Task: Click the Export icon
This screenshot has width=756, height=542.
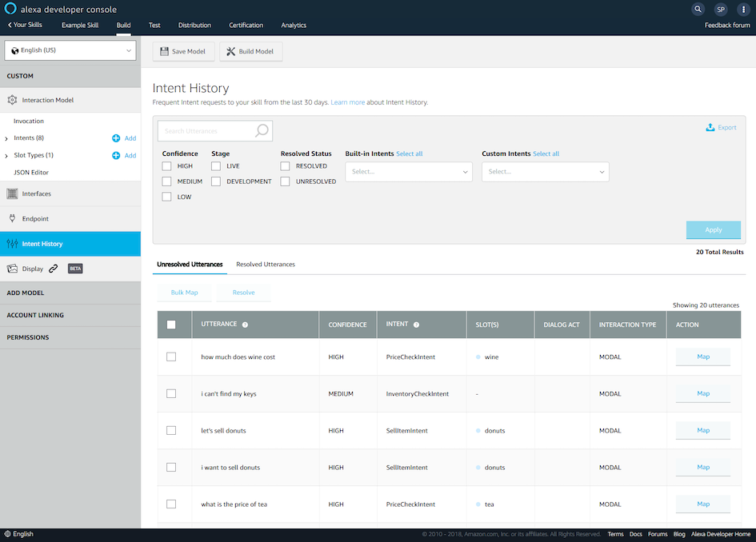Action: pyautogui.click(x=710, y=127)
